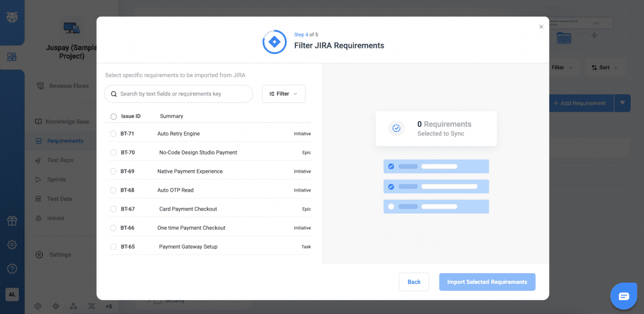This screenshot has width=644, height=314.
Task: Open the Filter dropdown in dialog
Action: (x=284, y=94)
